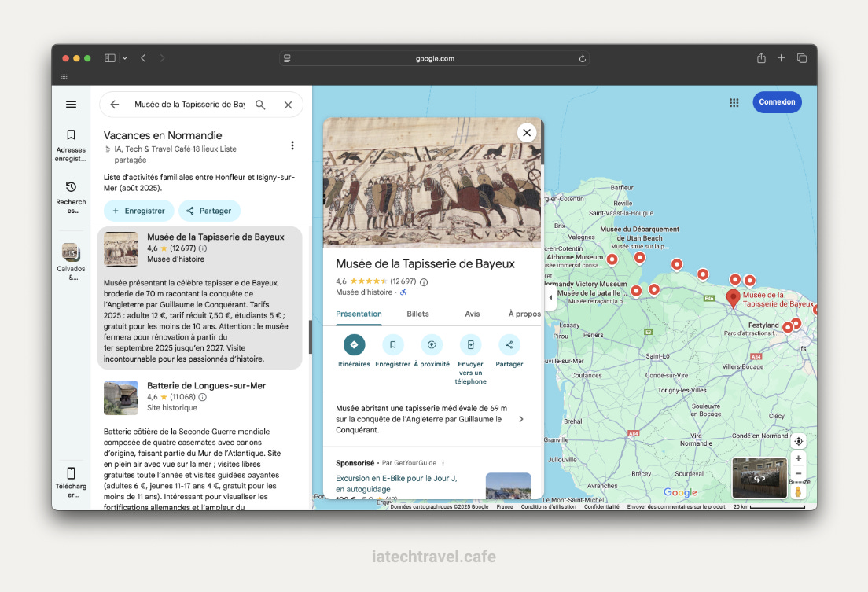This screenshot has width=868, height=592.
Task: Open Conditions d'utilisation footer link
Action: point(548,507)
